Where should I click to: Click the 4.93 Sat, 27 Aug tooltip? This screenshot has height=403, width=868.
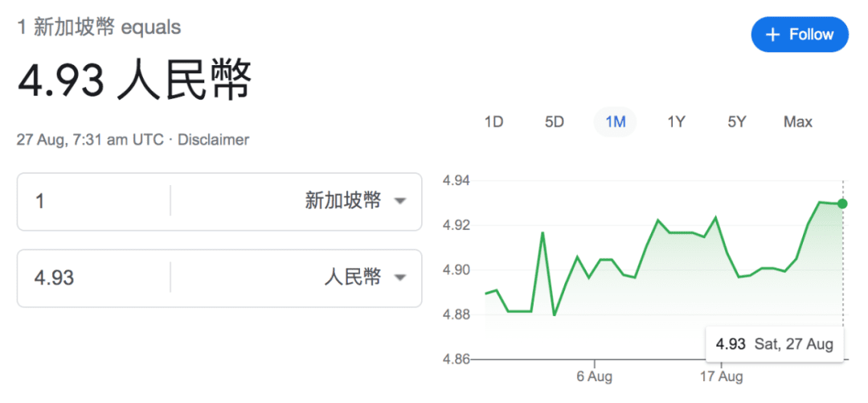click(774, 344)
